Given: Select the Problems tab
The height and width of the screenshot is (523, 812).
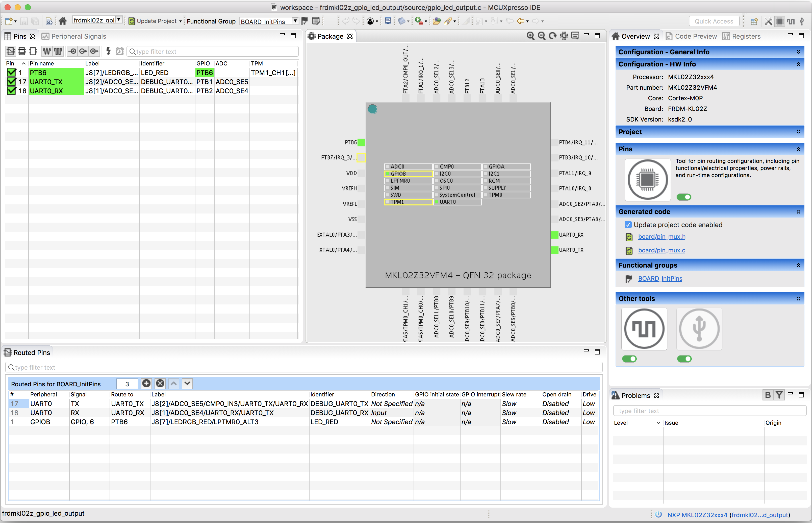Looking at the screenshot, I should (635, 395).
